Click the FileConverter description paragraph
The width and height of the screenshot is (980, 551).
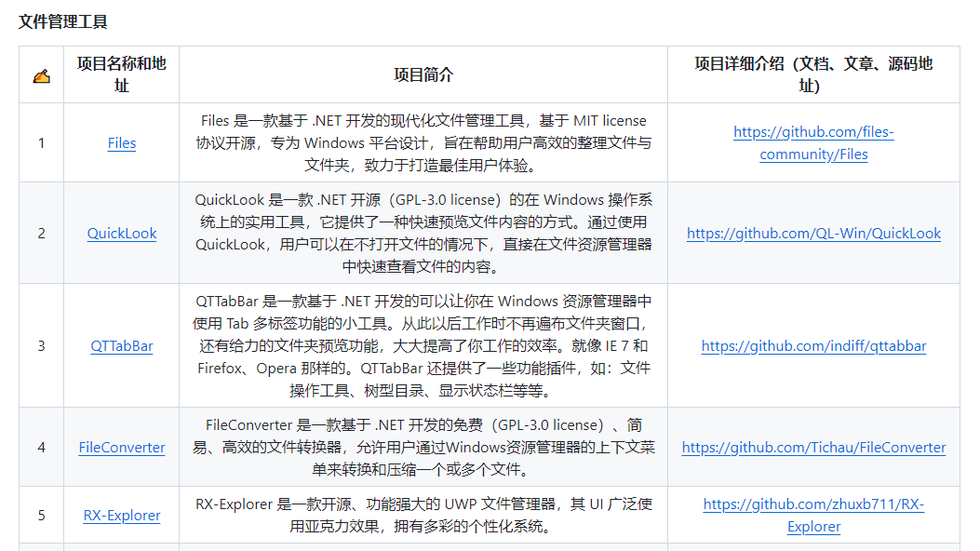point(423,448)
